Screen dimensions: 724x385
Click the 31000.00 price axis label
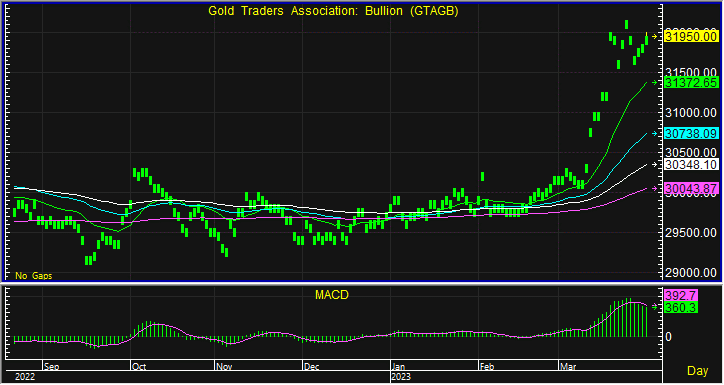[x=691, y=113]
